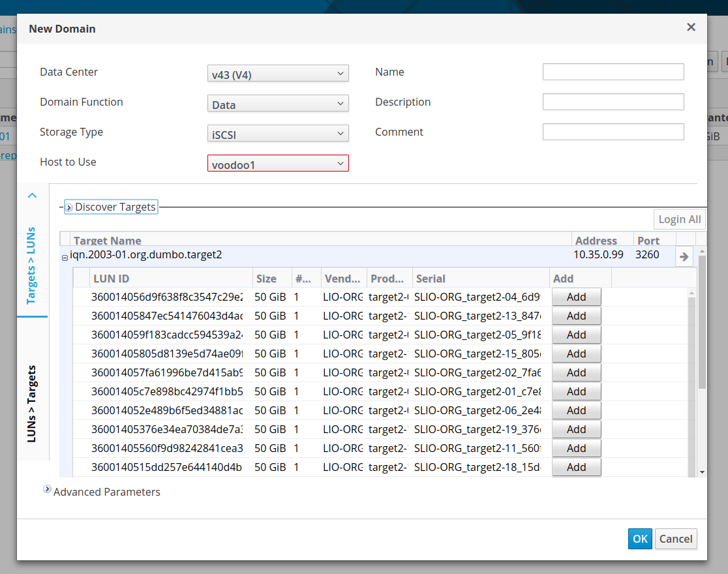The height and width of the screenshot is (574, 728).
Task: Close the New Domain dialog
Action: pyautogui.click(x=691, y=27)
